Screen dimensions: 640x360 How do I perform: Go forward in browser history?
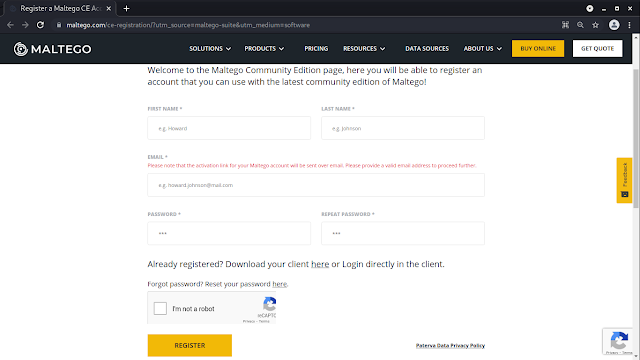tap(25, 25)
